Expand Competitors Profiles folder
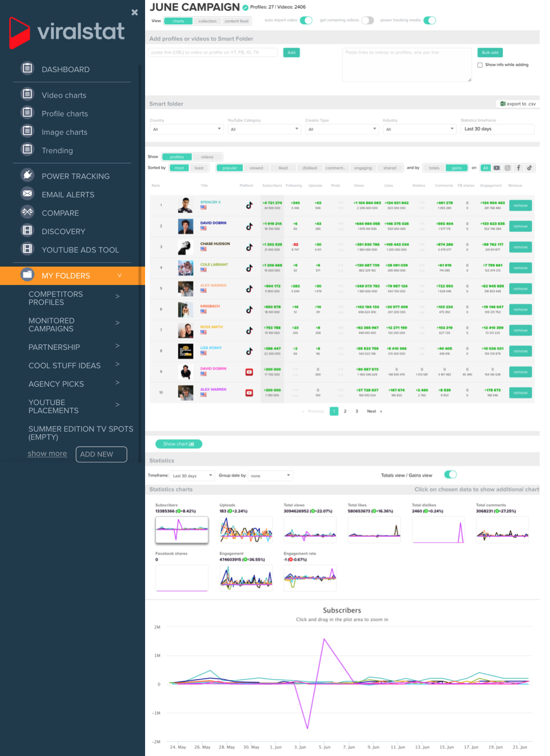Screen dimensions: 550x756 117,296
